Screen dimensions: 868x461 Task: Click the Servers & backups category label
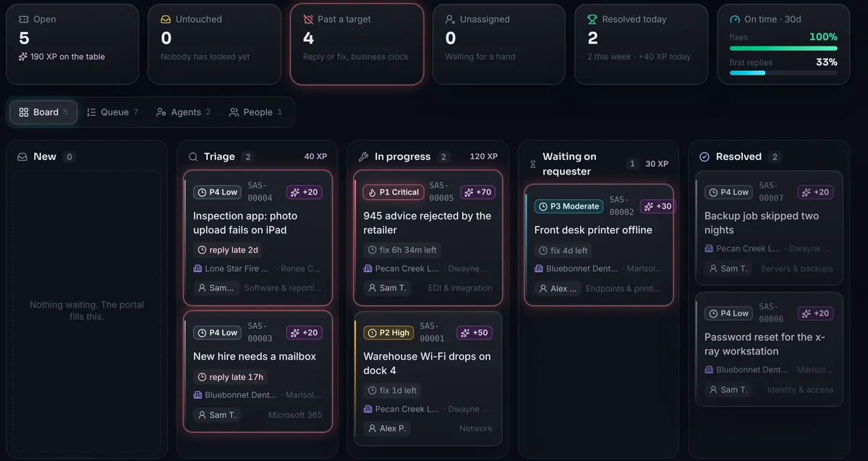click(797, 268)
